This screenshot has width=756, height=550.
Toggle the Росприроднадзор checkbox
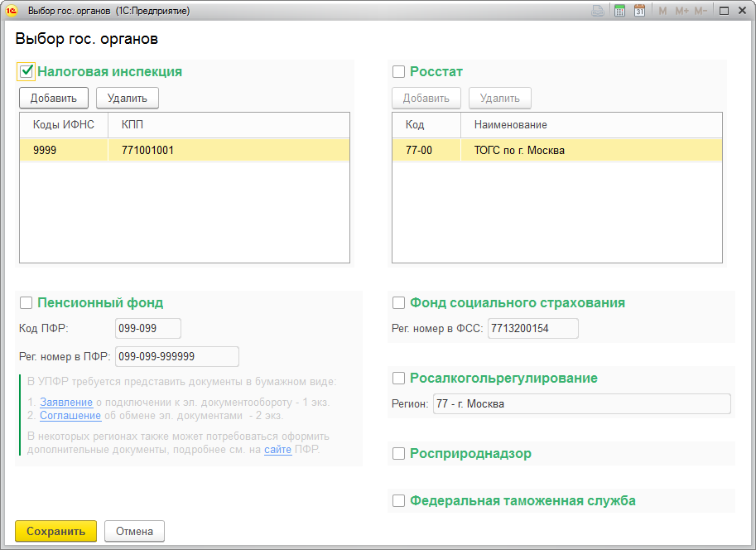tap(399, 454)
